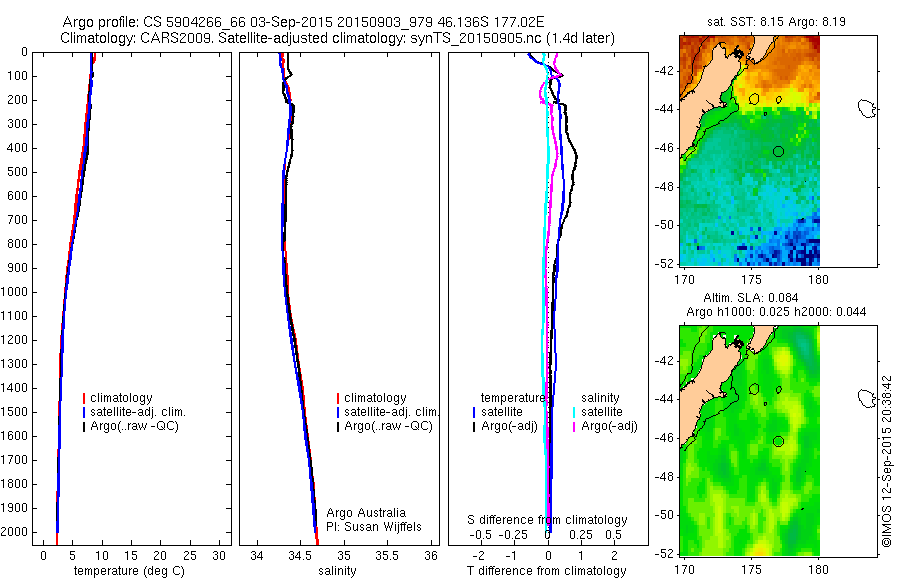
Task: Click the Argo profile title text
Action: tap(303, 22)
